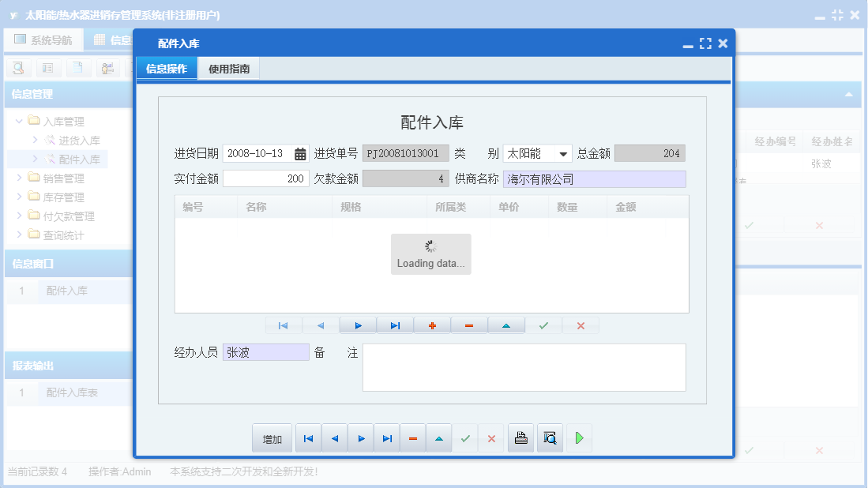Viewport: 868px width, 488px height.
Task: Collapse the 入库管理 folder in the tree
Action: pyautogui.click(x=18, y=121)
